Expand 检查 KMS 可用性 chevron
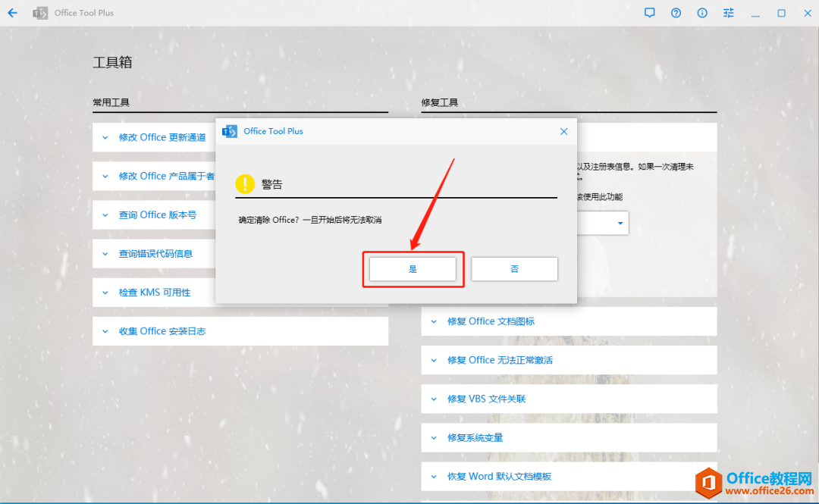The height and width of the screenshot is (504, 819). [x=105, y=293]
